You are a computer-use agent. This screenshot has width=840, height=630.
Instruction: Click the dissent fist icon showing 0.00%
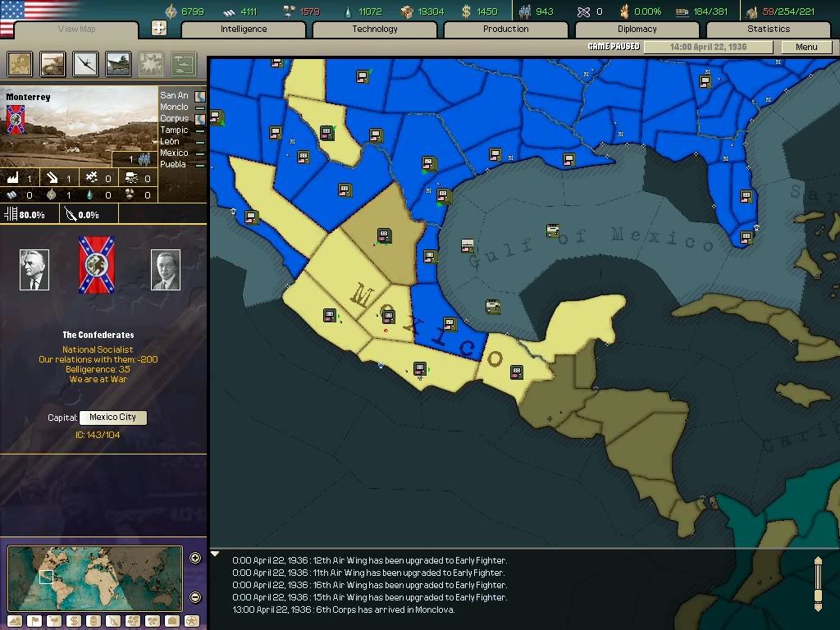(624, 11)
